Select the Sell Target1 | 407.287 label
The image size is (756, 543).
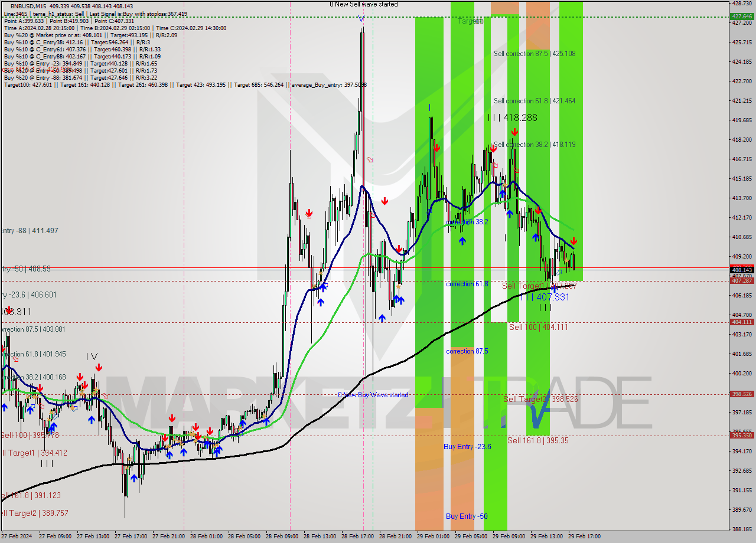(539, 286)
